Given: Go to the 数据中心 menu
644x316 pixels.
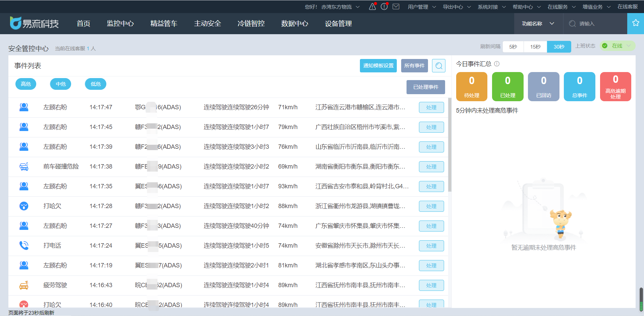Looking at the screenshot, I should point(294,23).
